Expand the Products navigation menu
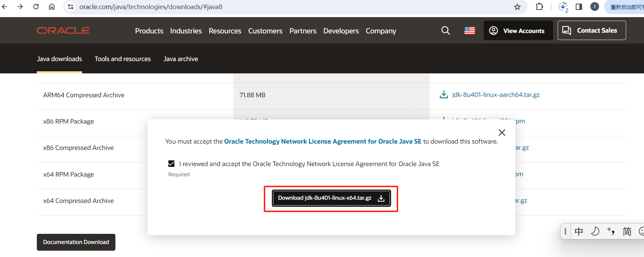Image resolution: width=644 pixels, height=257 pixels. [149, 31]
